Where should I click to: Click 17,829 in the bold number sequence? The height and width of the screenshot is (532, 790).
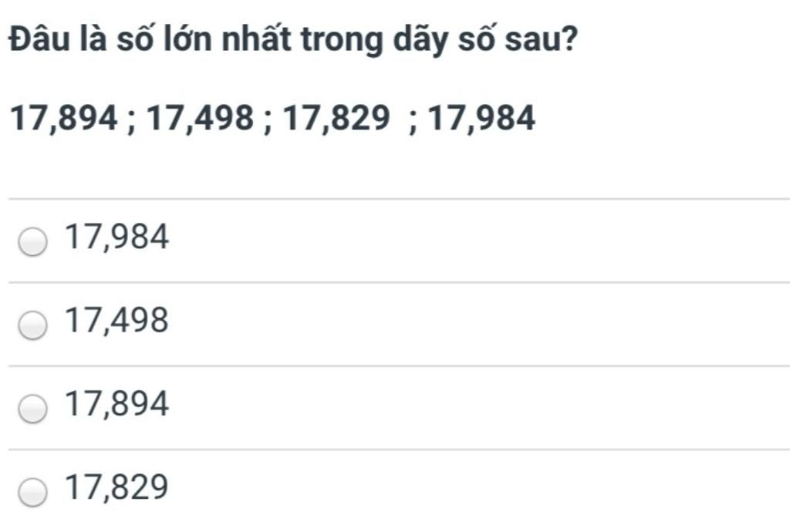(x=336, y=119)
